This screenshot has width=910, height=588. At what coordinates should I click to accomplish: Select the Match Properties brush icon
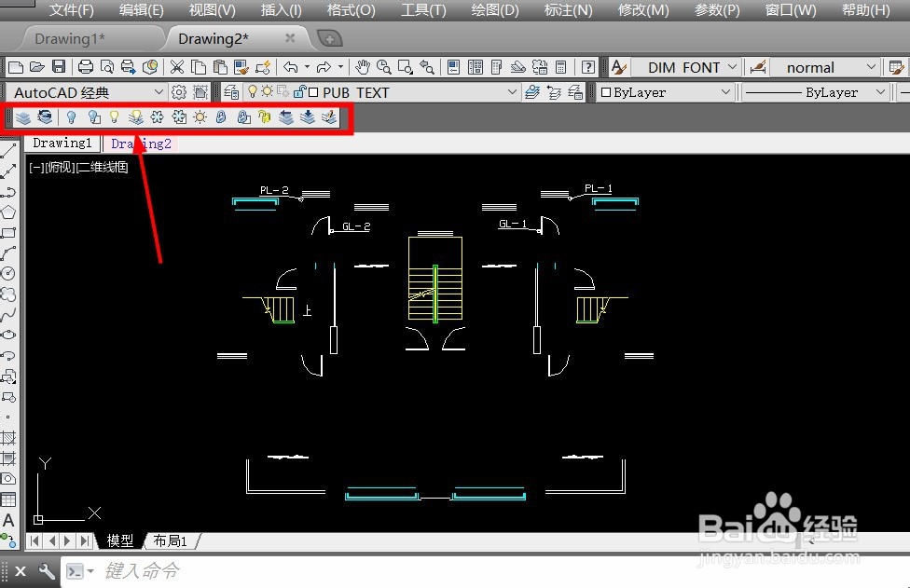click(241, 67)
